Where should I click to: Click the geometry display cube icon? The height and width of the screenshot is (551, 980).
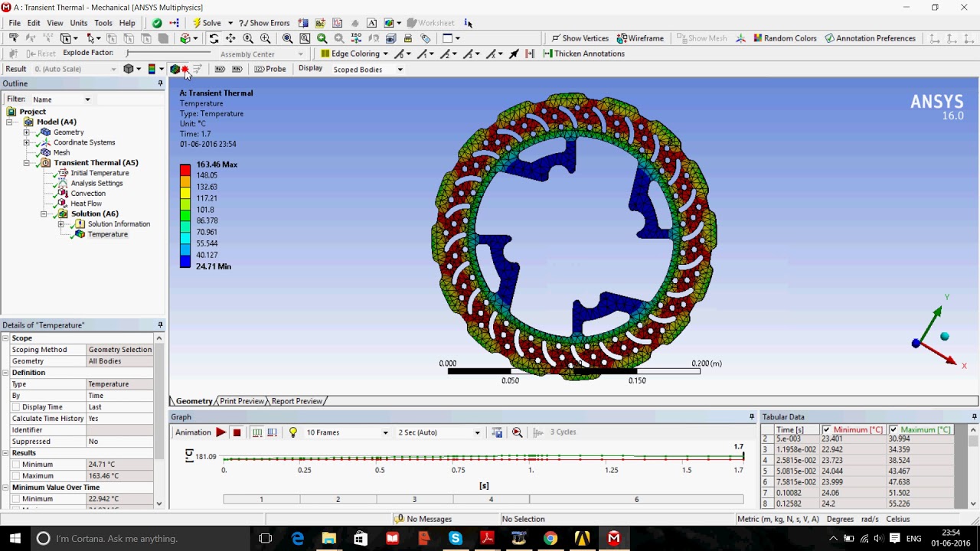pyautogui.click(x=129, y=69)
